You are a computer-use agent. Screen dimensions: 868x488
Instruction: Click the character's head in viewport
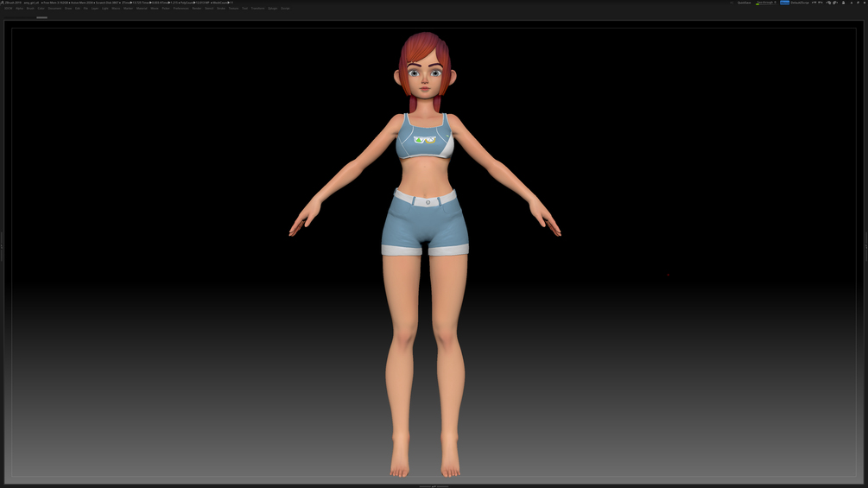click(x=425, y=67)
